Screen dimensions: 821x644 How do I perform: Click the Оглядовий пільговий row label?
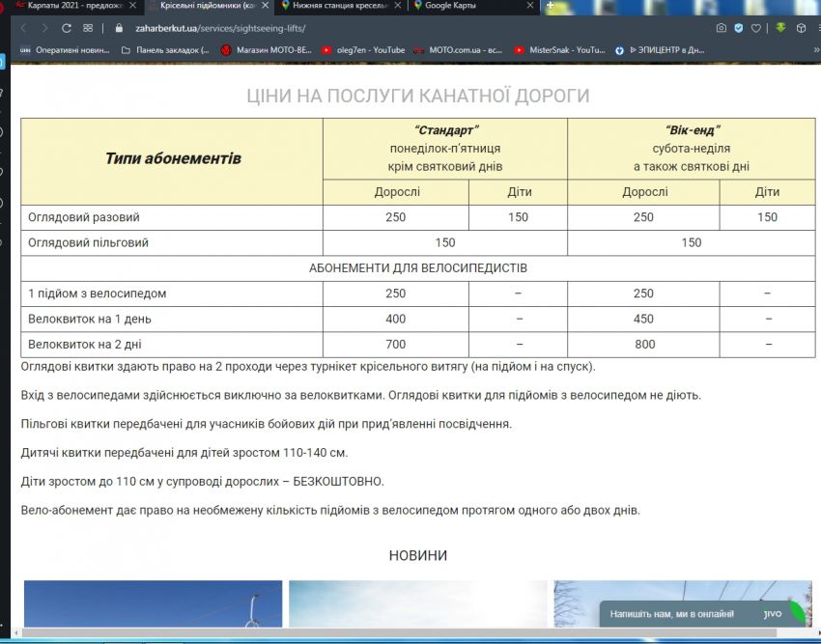pos(88,243)
